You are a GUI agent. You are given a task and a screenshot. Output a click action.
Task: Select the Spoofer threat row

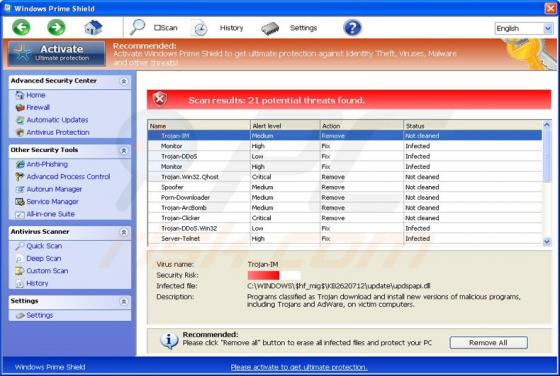tap(345, 187)
